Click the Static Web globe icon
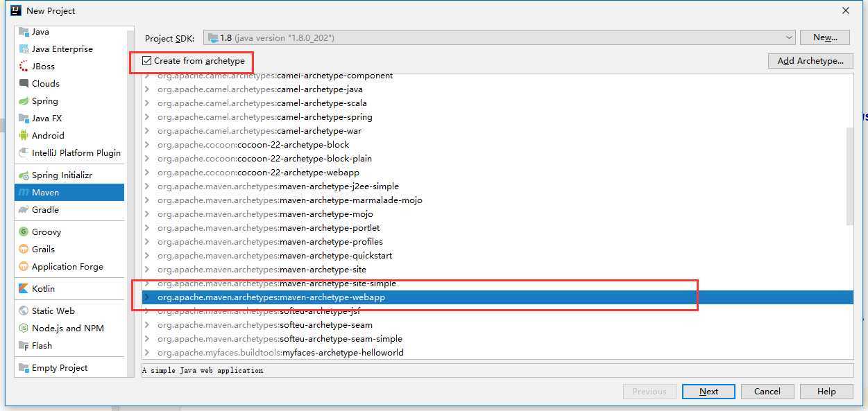 [24, 311]
